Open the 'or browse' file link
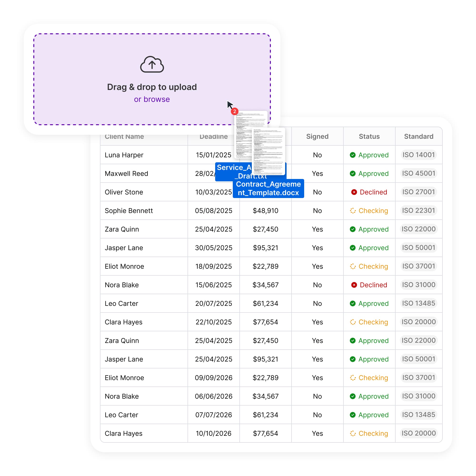The height and width of the screenshot is (476, 476). tap(152, 99)
